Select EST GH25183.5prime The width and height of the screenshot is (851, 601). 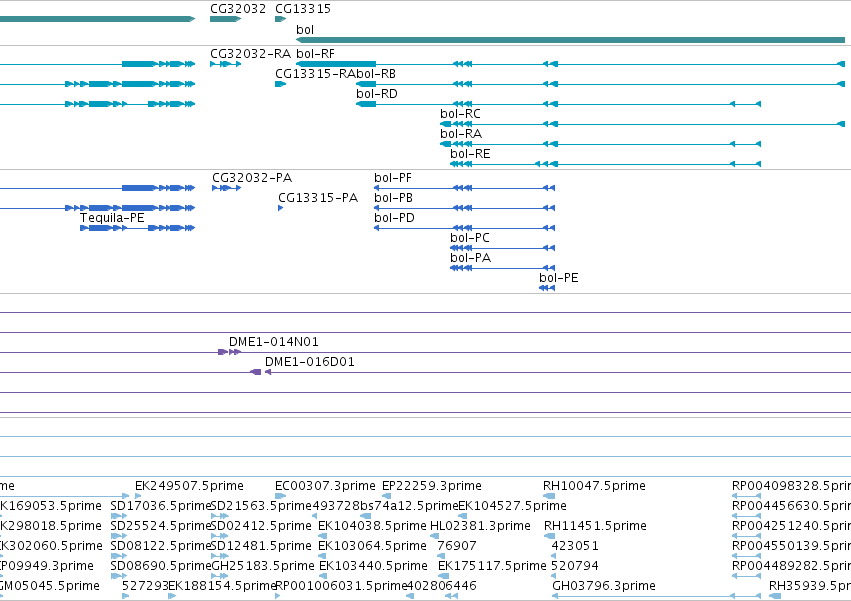pyautogui.click(x=263, y=566)
